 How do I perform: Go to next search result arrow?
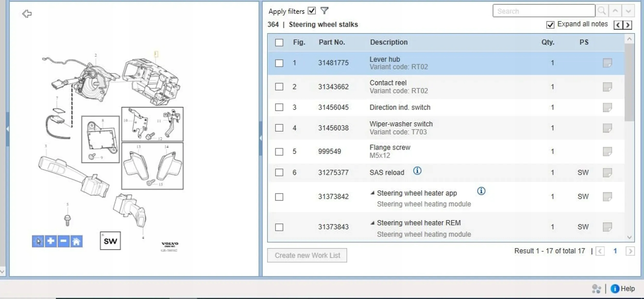click(628, 11)
